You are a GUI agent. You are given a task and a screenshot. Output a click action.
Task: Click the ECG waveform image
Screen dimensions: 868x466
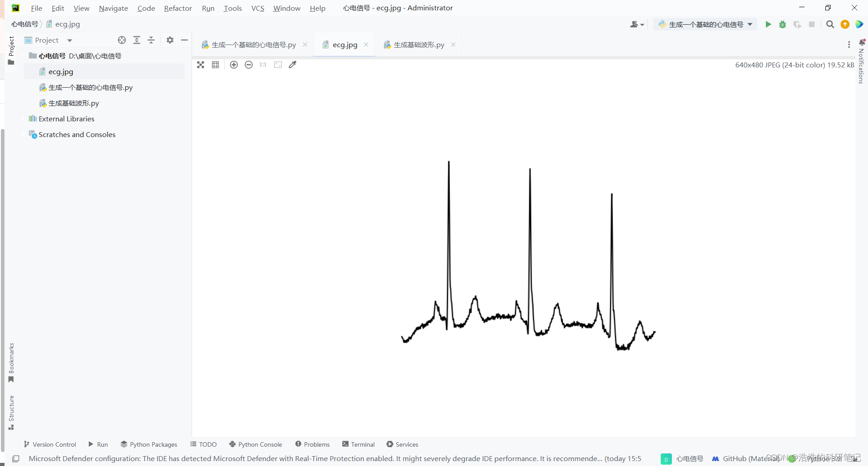pos(528,255)
